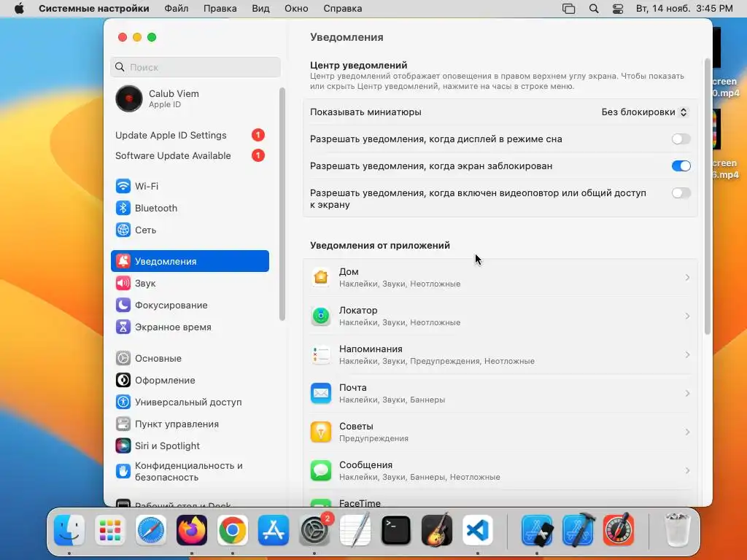This screenshot has height=560, width=747.
Task: Open Оформление settings
Action: tap(190, 381)
